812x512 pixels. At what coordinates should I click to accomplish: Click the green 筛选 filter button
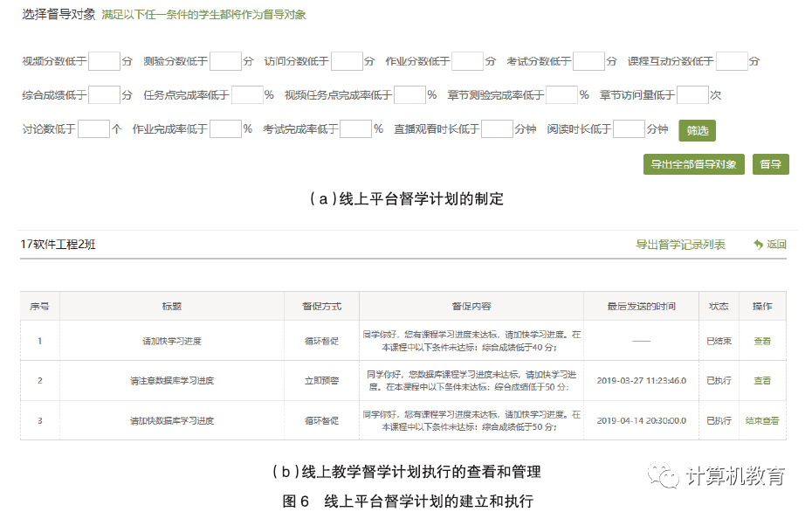coord(697,130)
